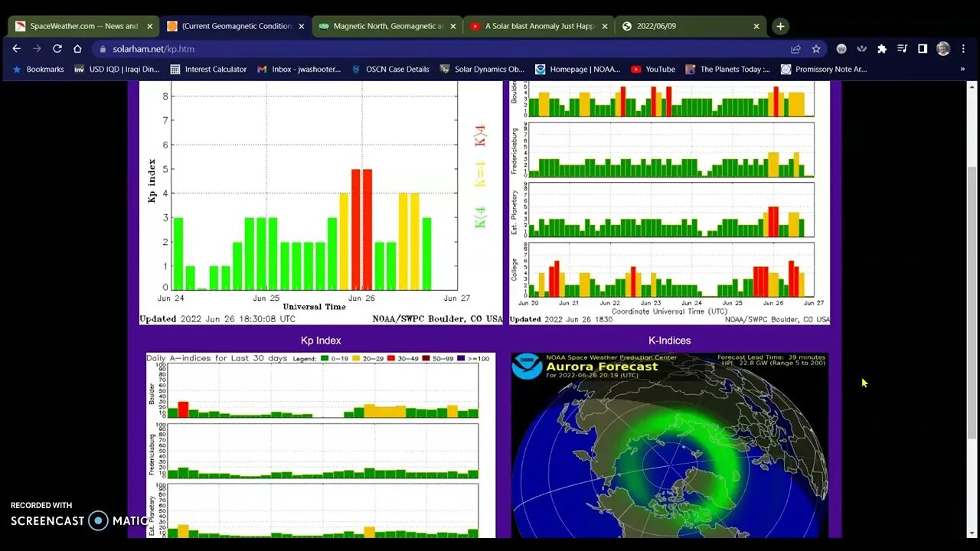Open the Interest Calculator bookmark
The height and width of the screenshot is (551, 980).
pyautogui.click(x=208, y=69)
